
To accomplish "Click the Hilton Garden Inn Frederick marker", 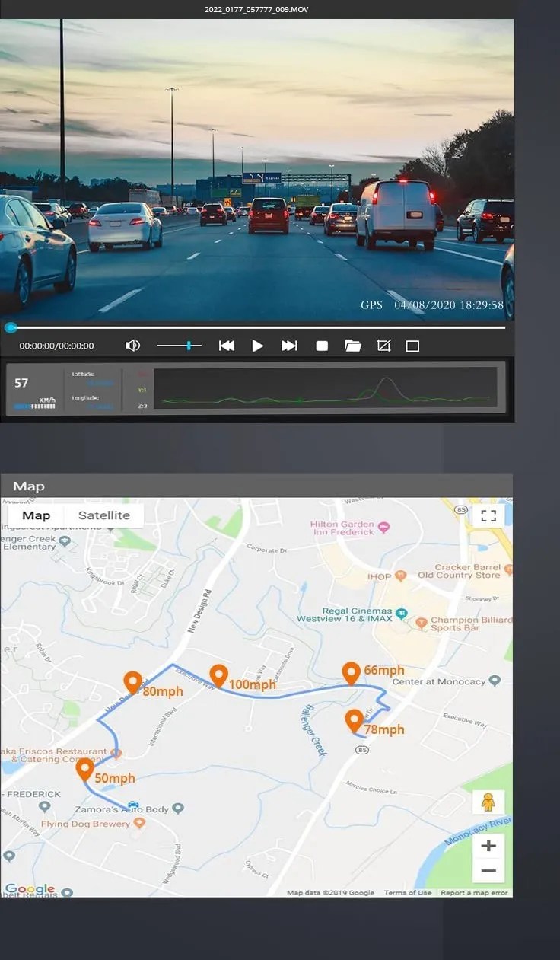I will pos(384,527).
